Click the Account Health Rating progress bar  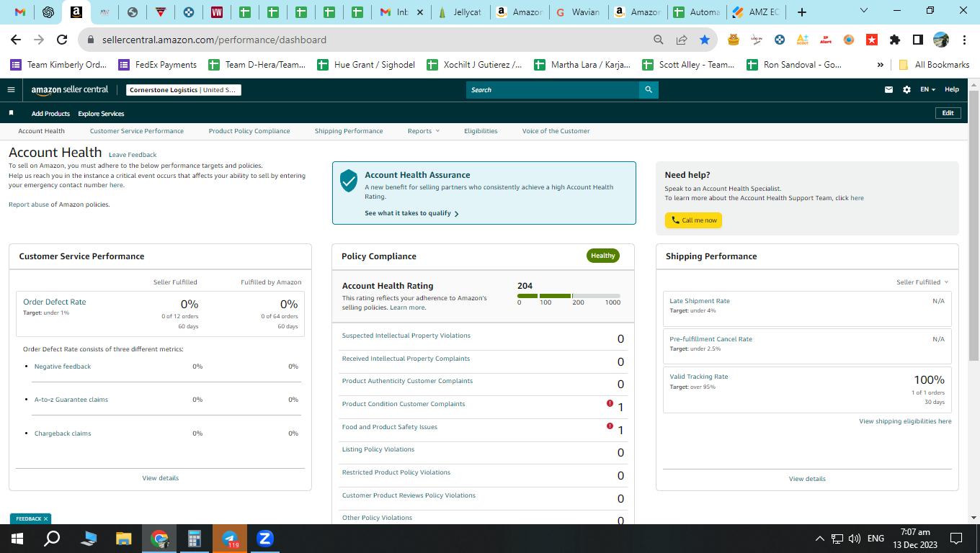pos(569,296)
